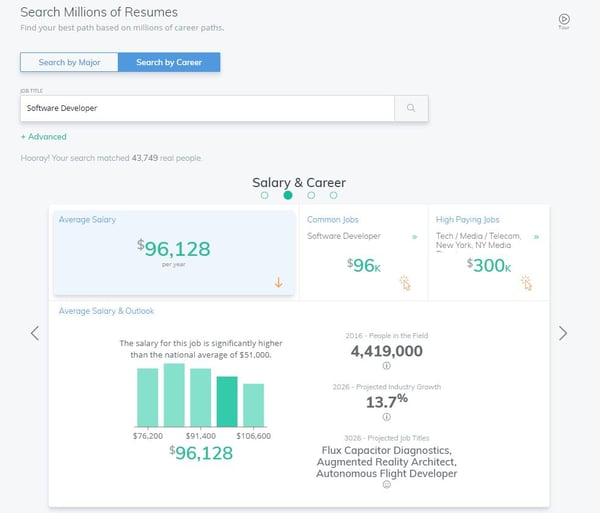Click the Salary & Career section title
Image resolution: width=600 pixels, height=513 pixels.
coord(299,182)
